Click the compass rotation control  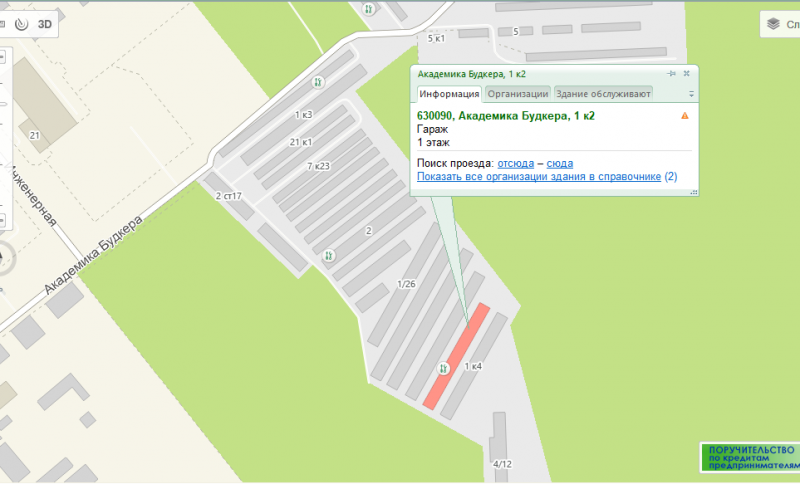3,258
